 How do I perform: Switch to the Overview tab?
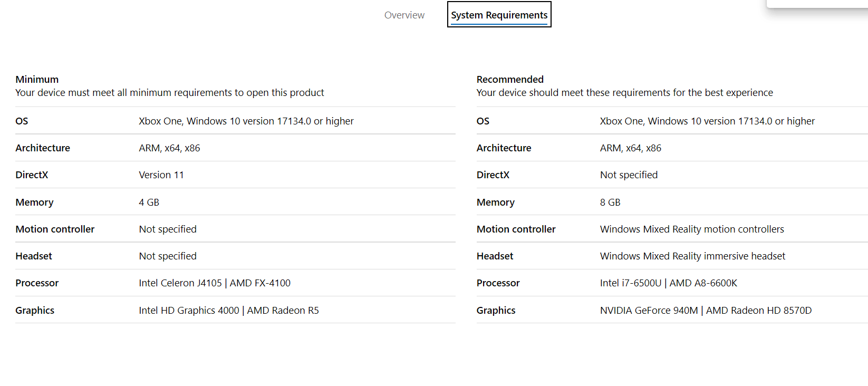[404, 15]
